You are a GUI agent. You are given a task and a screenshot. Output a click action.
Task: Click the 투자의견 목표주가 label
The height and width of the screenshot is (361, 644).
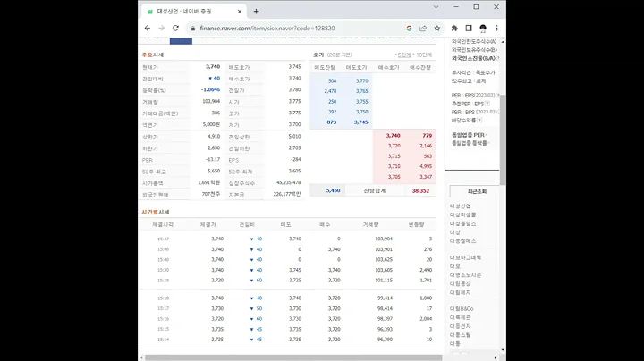(x=473, y=72)
